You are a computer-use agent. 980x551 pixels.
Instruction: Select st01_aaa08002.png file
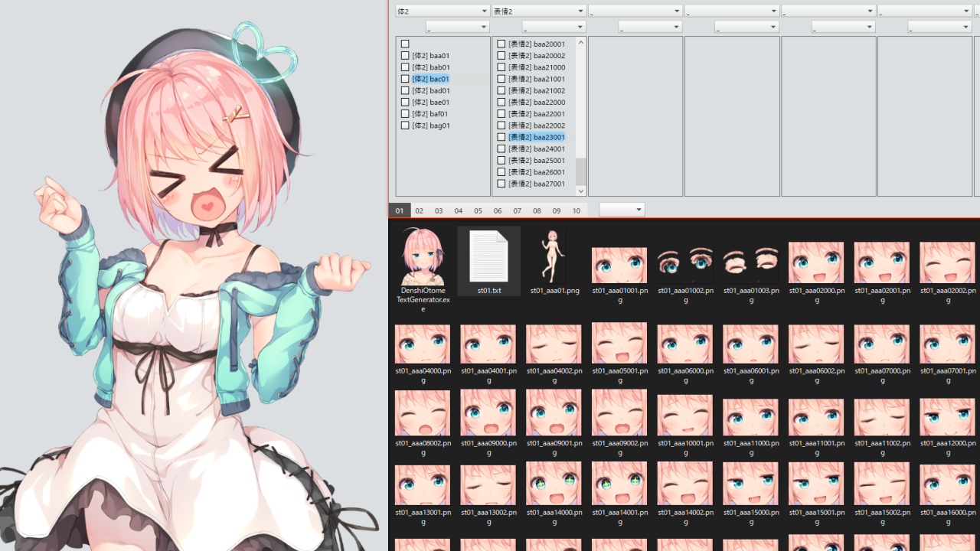(423, 413)
